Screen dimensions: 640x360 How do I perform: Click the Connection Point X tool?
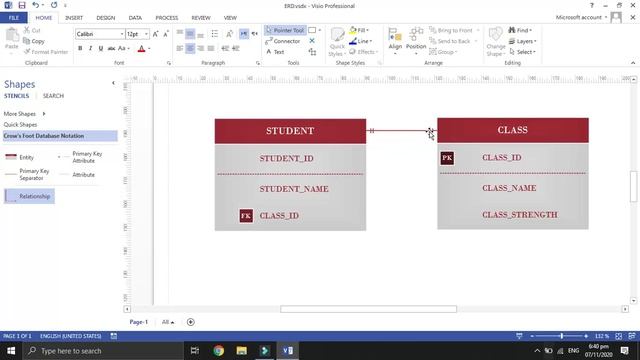312,41
